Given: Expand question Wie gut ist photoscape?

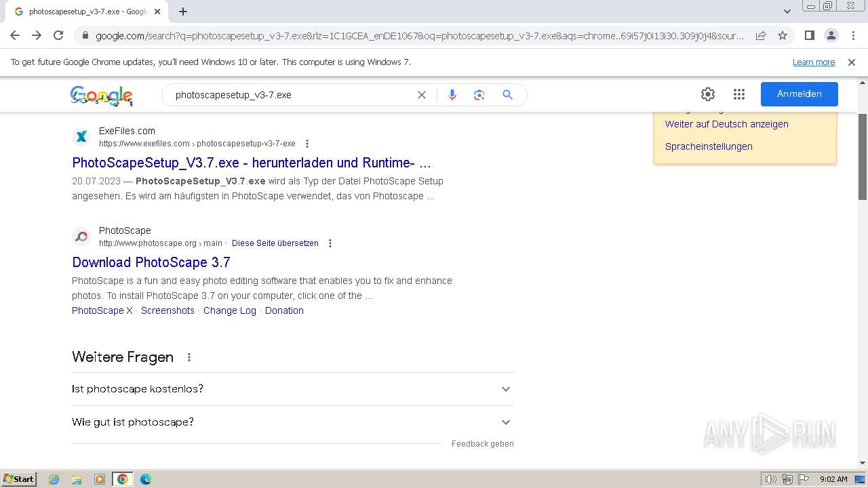Looking at the screenshot, I should 293,422.
